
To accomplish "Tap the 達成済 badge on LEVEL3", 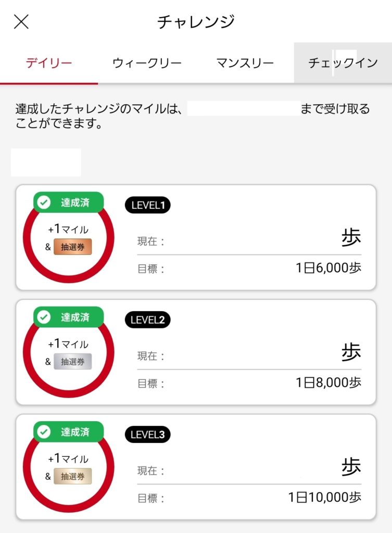I will click(68, 432).
